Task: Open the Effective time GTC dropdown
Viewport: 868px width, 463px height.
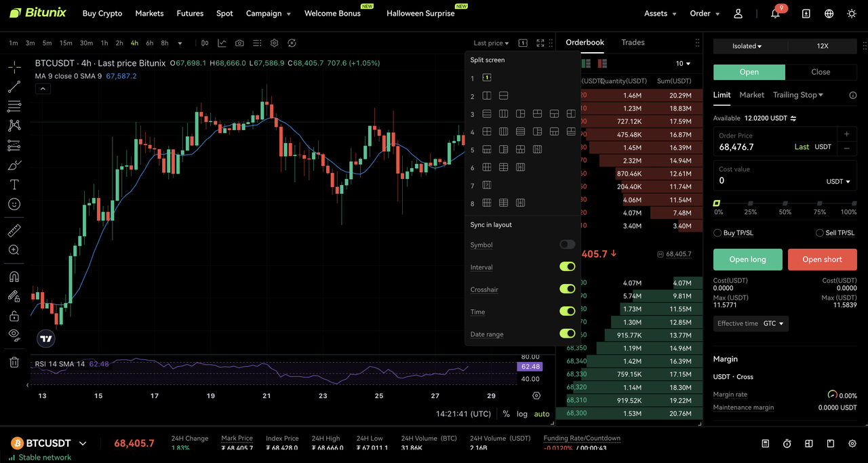Action: pyautogui.click(x=773, y=323)
